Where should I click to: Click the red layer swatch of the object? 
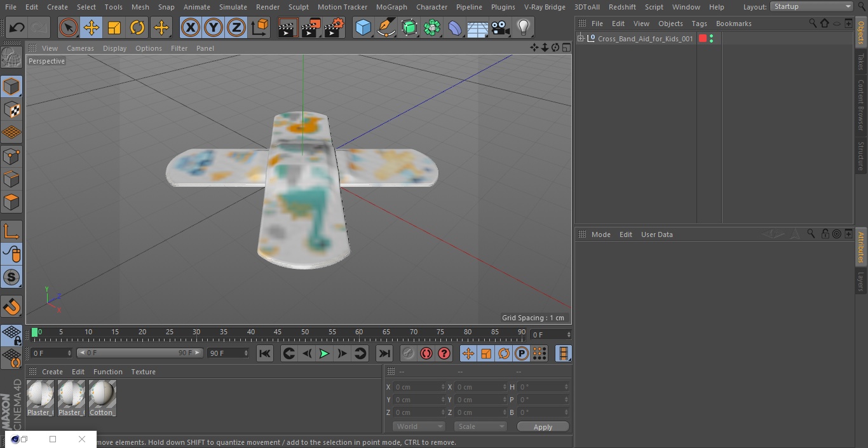pyautogui.click(x=703, y=39)
